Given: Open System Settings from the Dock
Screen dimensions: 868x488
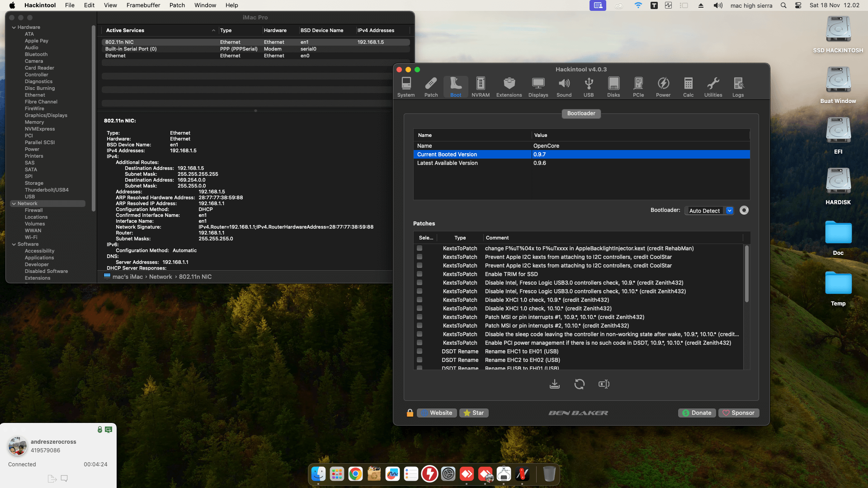Looking at the screenshot, I should click(448, 474).
